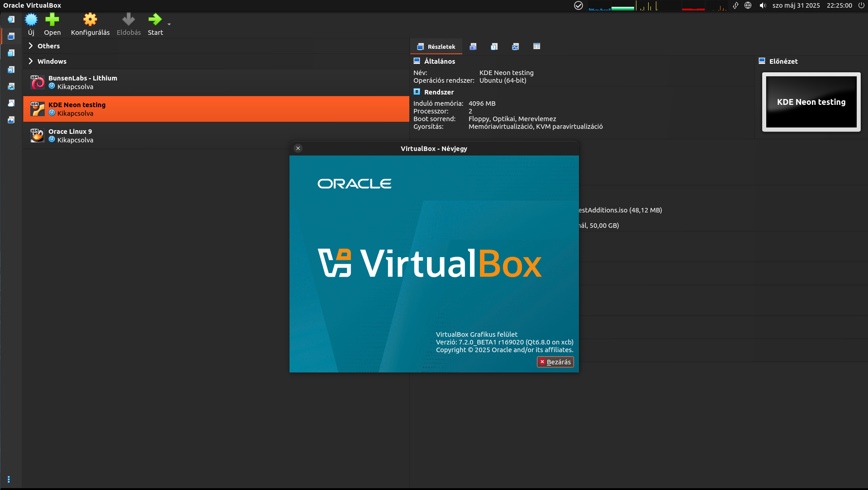Switch to the Részletek tab
Viewport: 868px width, 490px height.
coord(436,47)
